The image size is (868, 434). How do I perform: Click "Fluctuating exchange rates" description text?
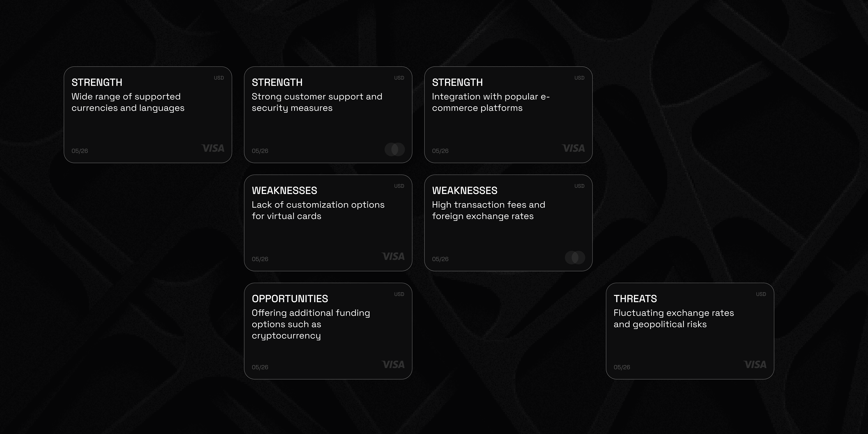click(x=674, y=318)
